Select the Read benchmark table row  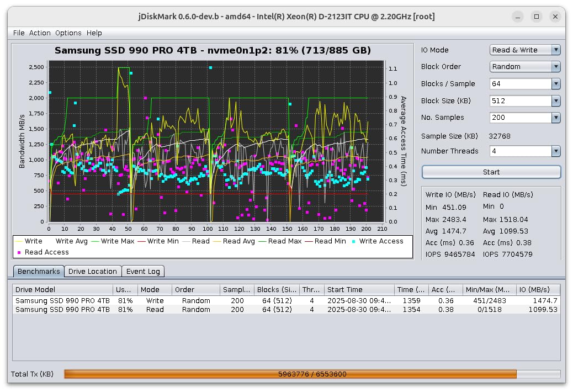pos(286,309)
